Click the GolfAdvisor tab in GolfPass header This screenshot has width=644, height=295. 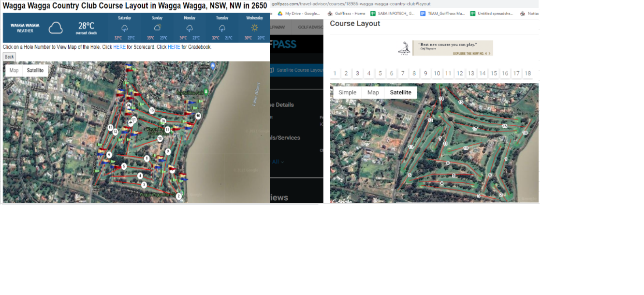point(309,27)
